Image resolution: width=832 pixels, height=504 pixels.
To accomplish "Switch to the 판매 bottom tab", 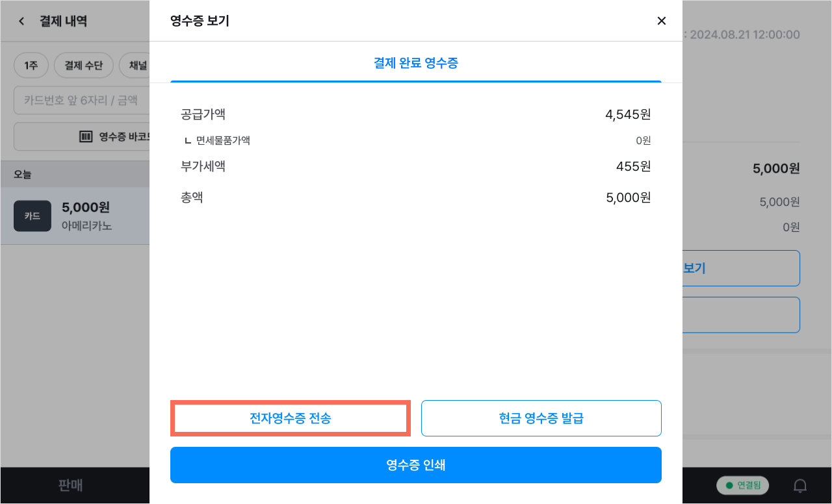I will pos(70,485).
